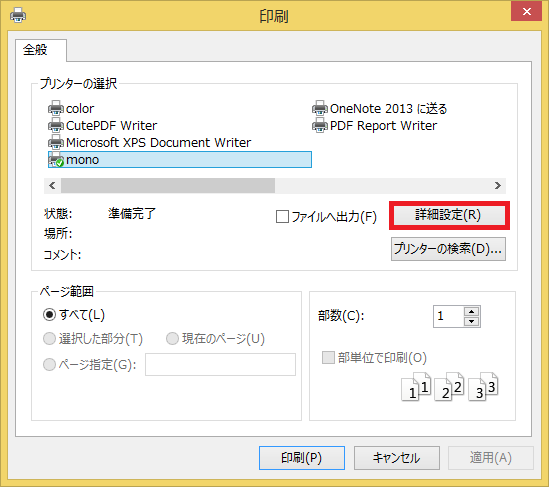Click the 印刷(P) button

(x=302, y=458)
